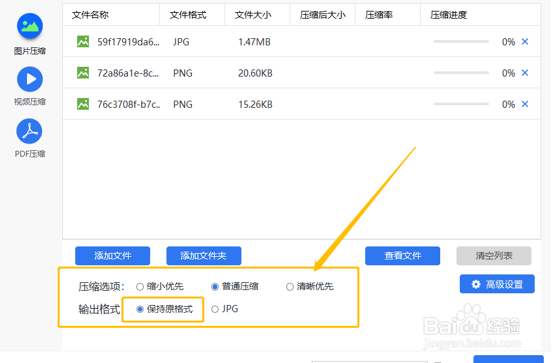Click progress bar of 59f17919da6 file
This screenshot has width=552, height=363.
tap(461, 42)
